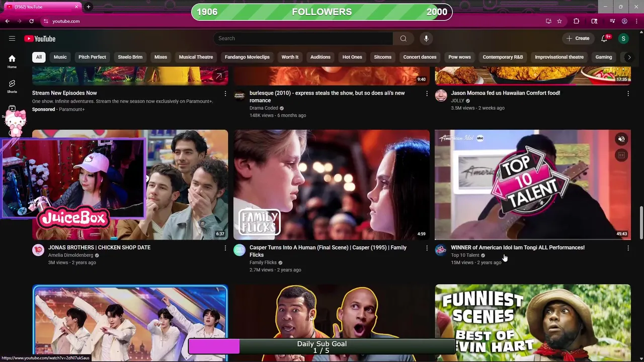This screenshot has height=362, width=644.
Task: Play the Top 10 Talent video preview
Action: 532,185
